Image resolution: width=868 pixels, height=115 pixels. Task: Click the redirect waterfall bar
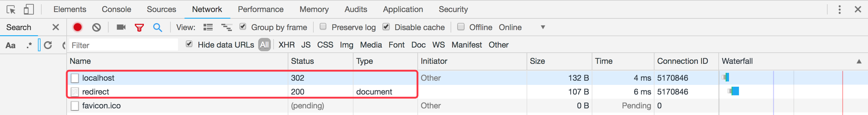coord(733,91)
